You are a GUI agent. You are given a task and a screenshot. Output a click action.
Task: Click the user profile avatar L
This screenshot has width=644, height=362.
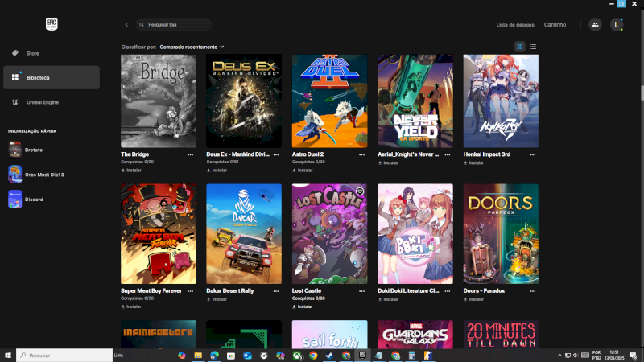[617, 25]
